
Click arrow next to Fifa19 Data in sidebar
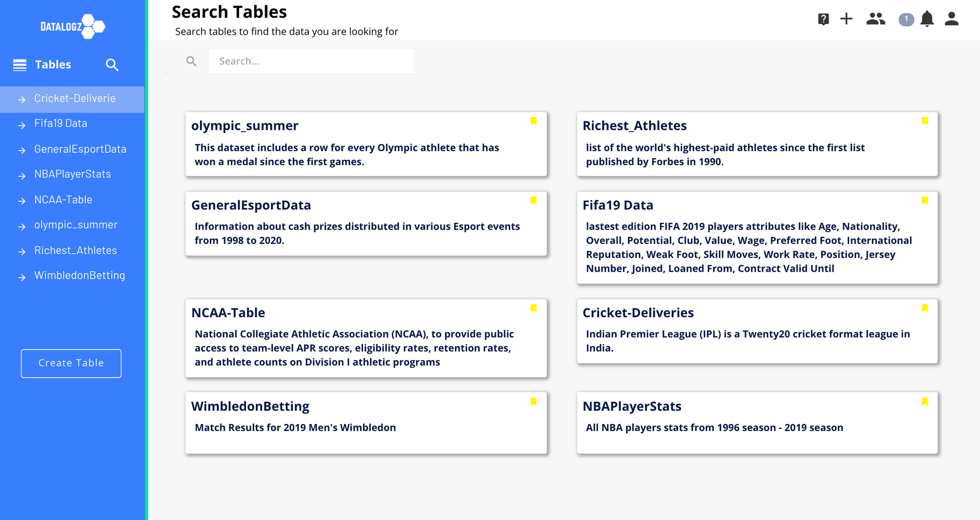[x=22, y=125]
